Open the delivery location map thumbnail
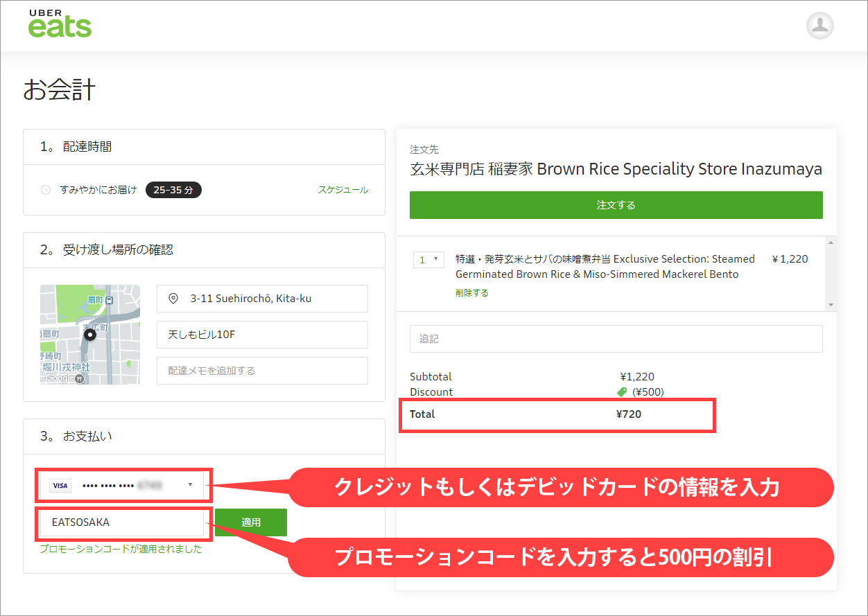The image size is (868, 616). coord(90,335)
